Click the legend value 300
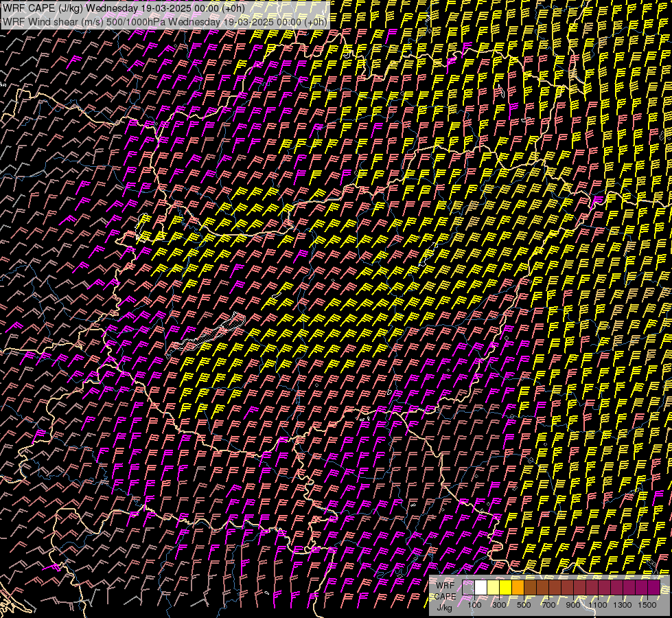 [499, 605]
